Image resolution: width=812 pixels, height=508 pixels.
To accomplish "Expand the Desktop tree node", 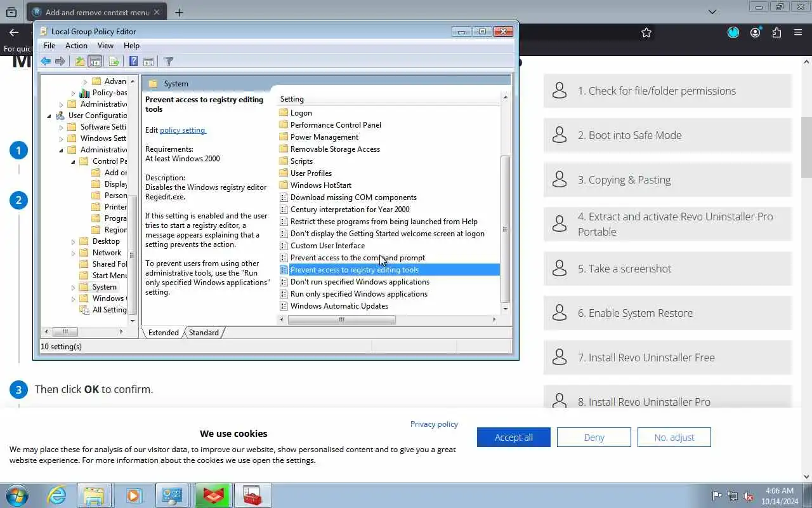I will click(74, 241).
